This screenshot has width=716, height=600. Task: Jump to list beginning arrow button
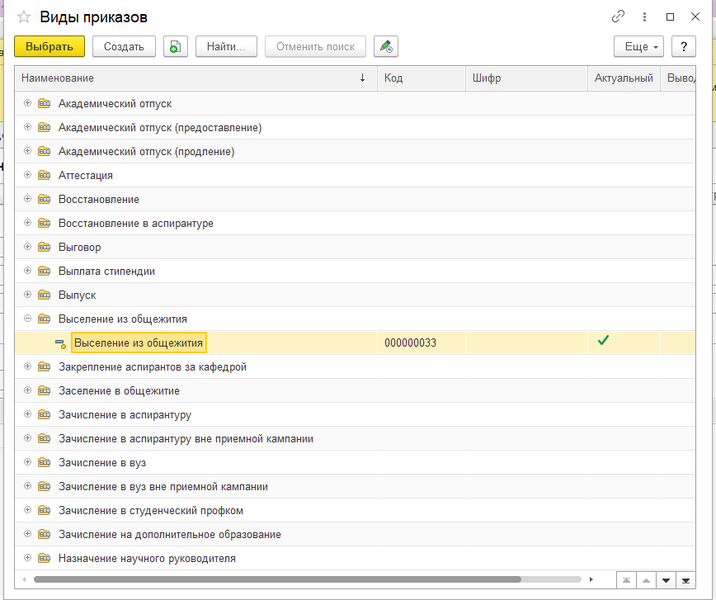tap(626, 580)
